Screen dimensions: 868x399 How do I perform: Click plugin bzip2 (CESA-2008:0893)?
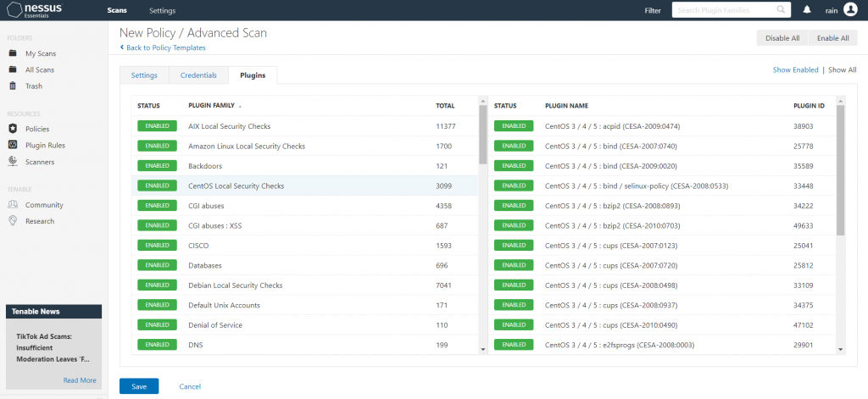[612, 206]
